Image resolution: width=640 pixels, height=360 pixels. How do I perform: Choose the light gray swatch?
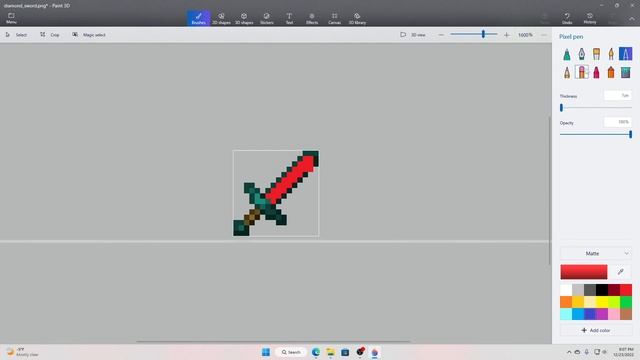pyautogui.click(x=578, y=290)
